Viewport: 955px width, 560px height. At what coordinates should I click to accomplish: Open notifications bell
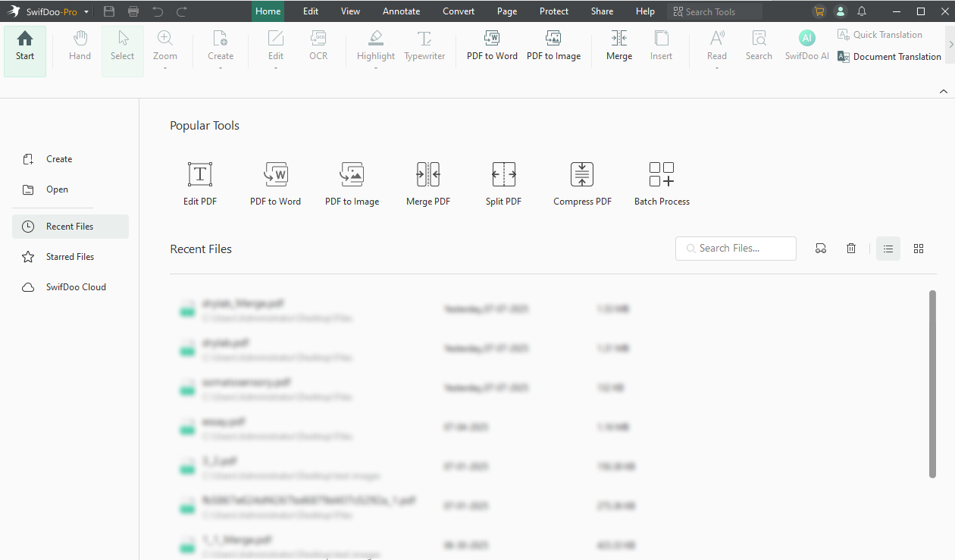click(x=862, y=11)
